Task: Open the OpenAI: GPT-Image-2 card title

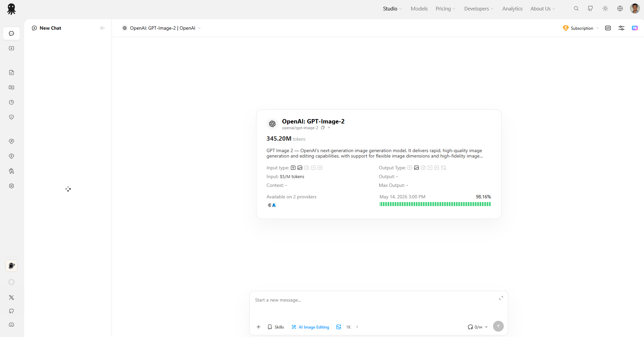Action: coord(313,121)
